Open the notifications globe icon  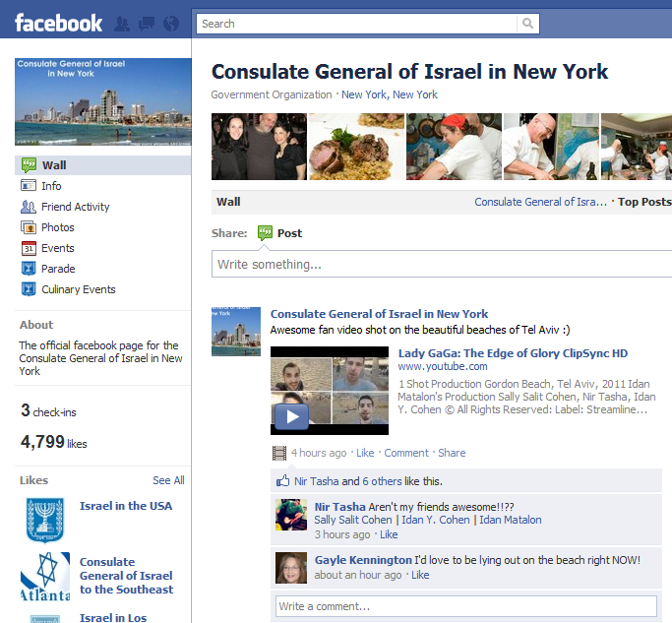[171, 24]
